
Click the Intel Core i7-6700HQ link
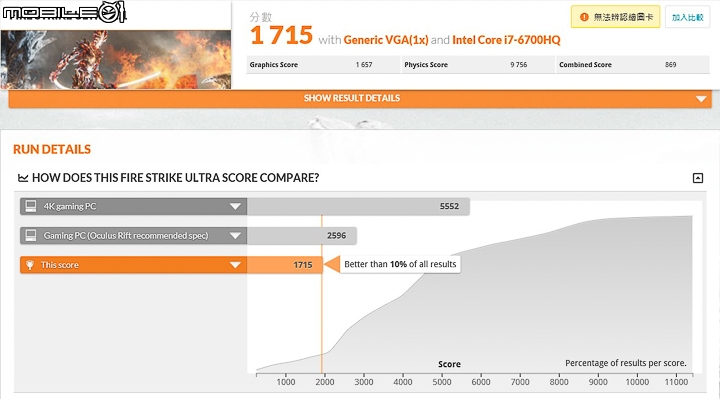[506, 40]
